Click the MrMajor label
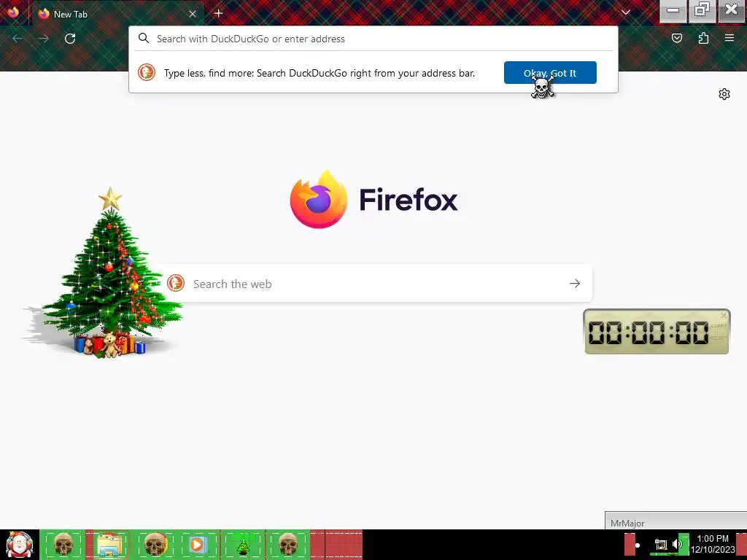The width and height of the screenshot is (747, 560). click(x=627, y=524)
